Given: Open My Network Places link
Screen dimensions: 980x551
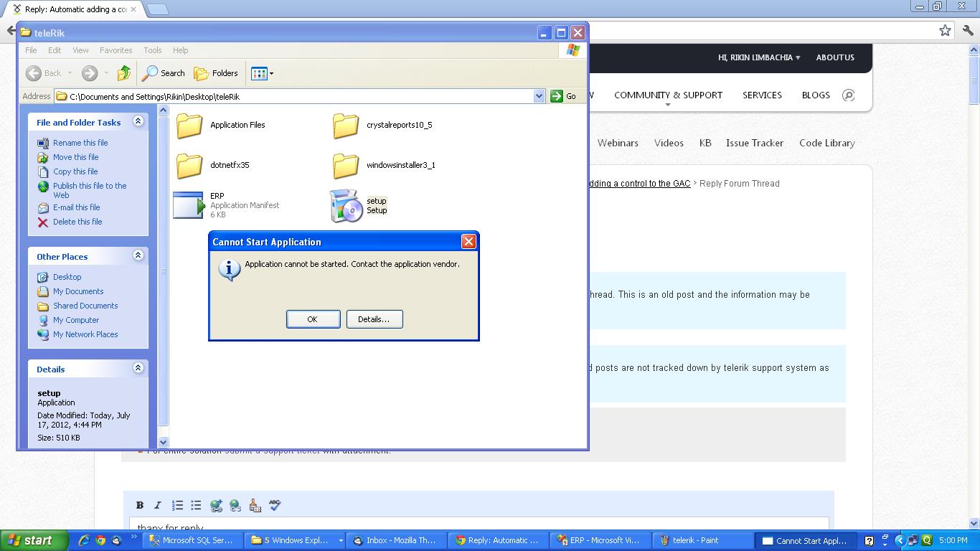Looking at the screenshot, I should [85, 334].
